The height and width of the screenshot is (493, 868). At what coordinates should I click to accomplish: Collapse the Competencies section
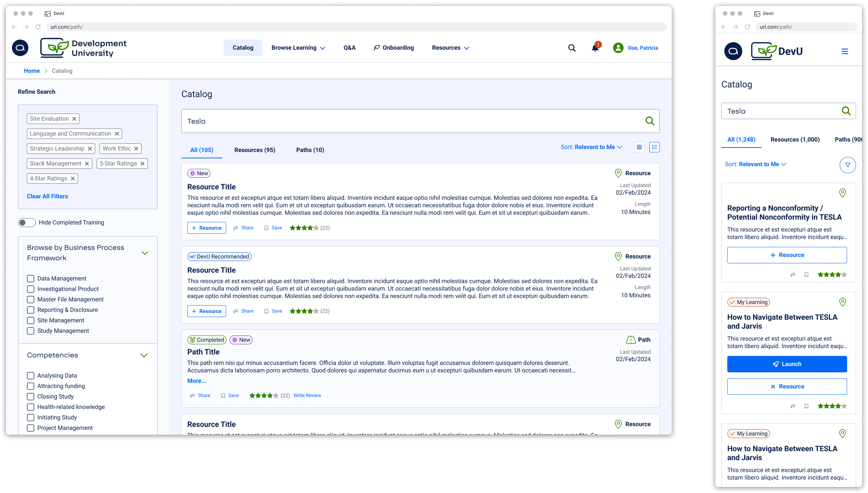[144, 355]
